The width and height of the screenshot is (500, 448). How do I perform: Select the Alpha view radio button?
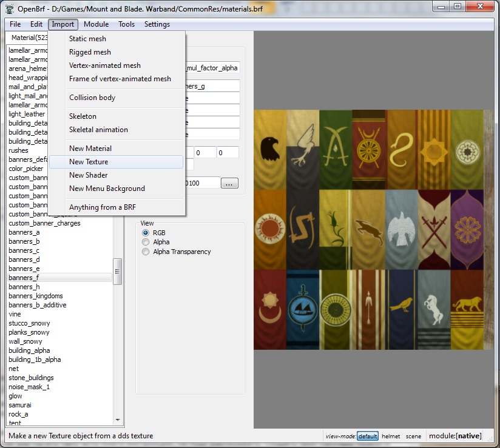[x=146, y=242]
